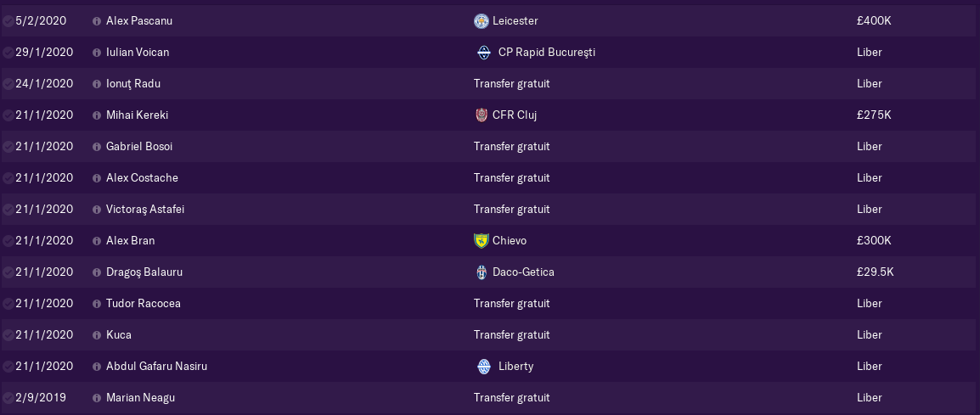
Task: Open info icon beside Kuca
Action: [96, 335]
